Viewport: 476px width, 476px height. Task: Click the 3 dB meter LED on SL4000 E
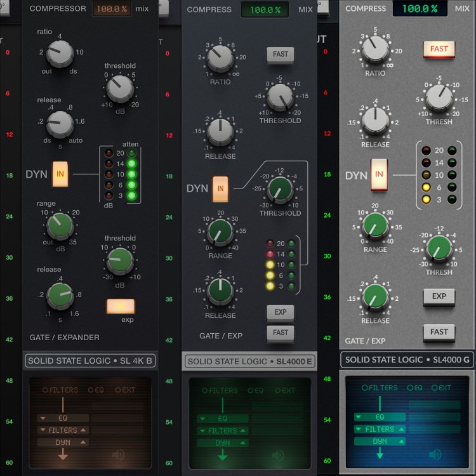pyautogui.click(x=270, y=286)
